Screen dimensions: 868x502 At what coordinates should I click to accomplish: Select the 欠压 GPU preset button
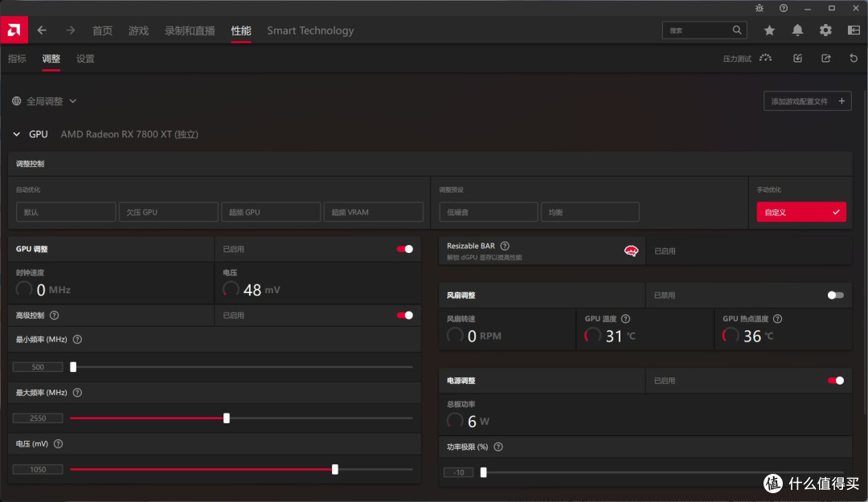point(168,212)
